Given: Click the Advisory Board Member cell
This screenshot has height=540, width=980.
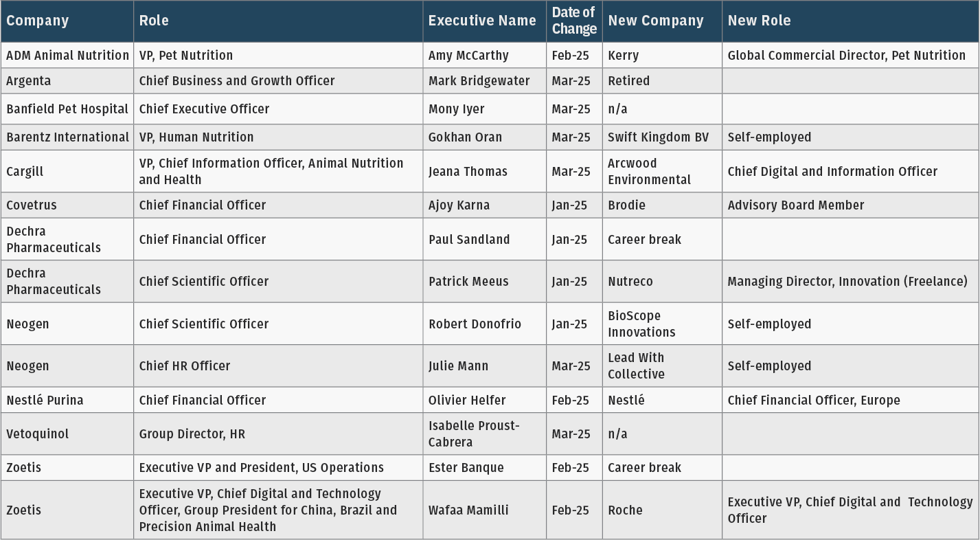Looking at the screenshot, I should point(795,205).
